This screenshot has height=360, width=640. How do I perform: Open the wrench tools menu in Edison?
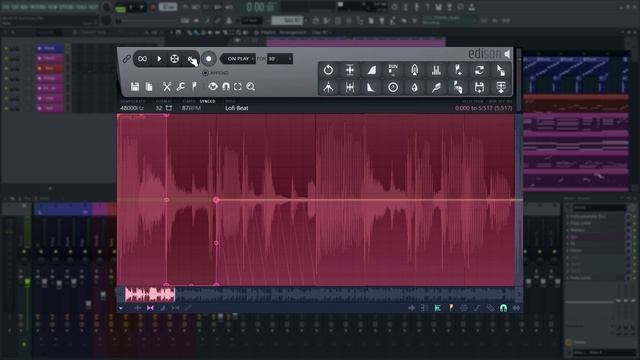tap(180, 87)
